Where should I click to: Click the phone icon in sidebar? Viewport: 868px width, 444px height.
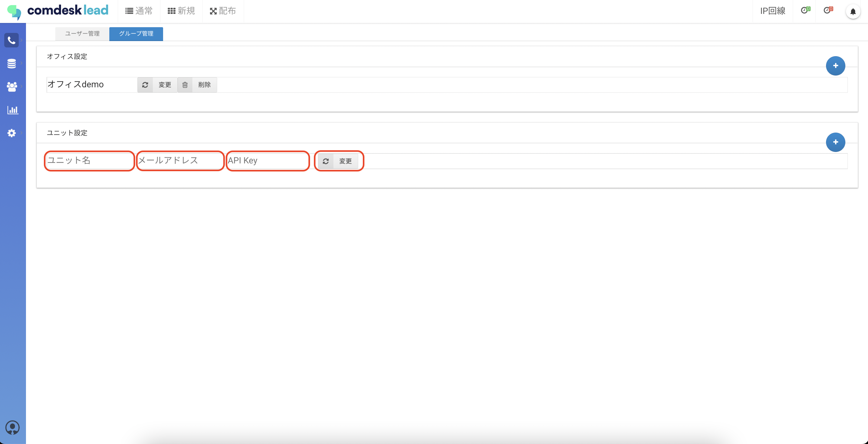(11, 40)
